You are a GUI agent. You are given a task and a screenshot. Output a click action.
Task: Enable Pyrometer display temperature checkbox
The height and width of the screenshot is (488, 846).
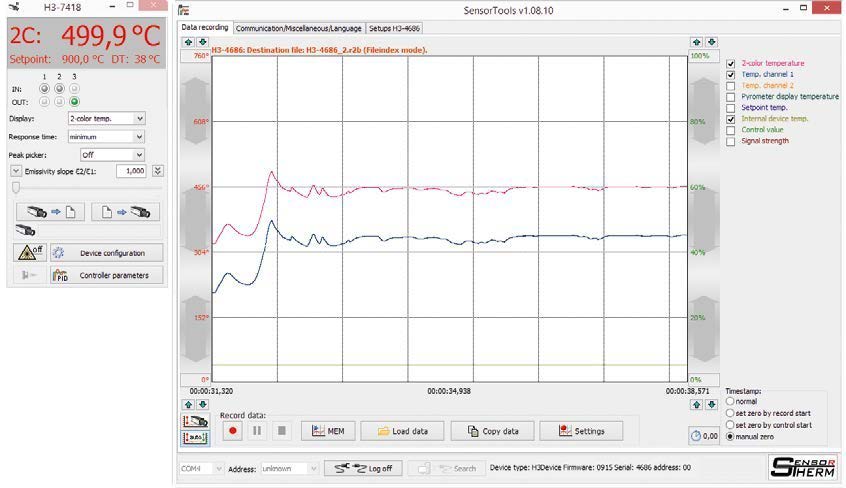[x=731, y=97]
